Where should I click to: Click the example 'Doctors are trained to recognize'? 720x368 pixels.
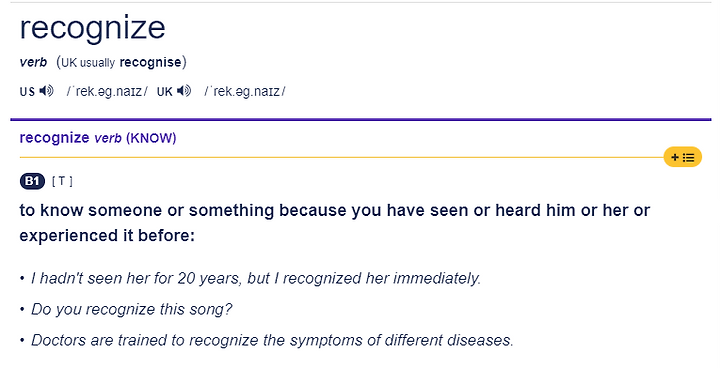pos(145,340)
